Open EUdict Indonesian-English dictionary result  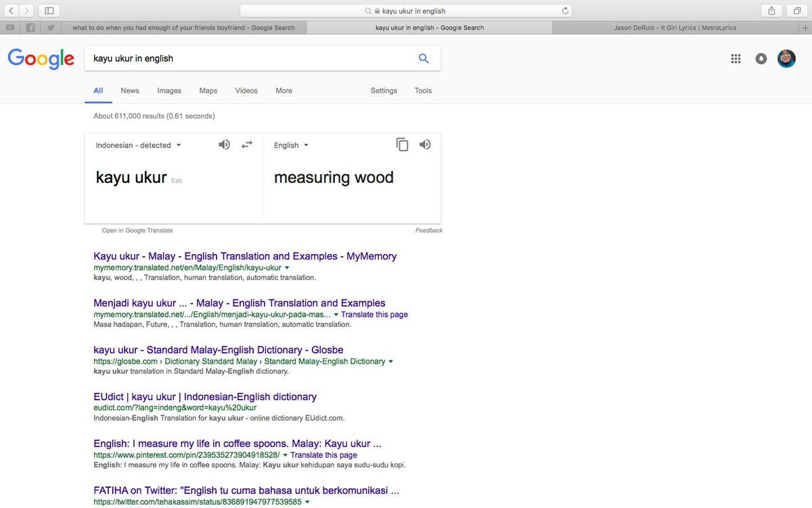tap(205, 397)
